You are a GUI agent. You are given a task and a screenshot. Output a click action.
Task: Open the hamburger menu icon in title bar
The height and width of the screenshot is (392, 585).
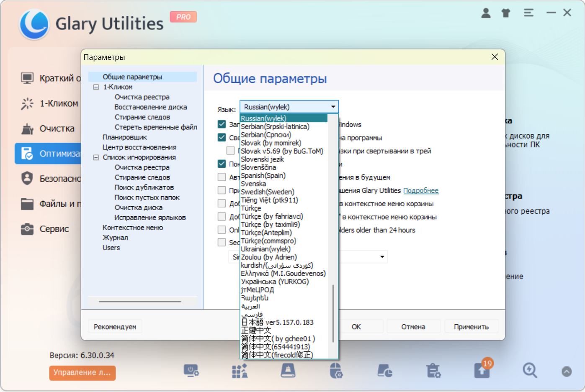528,13
